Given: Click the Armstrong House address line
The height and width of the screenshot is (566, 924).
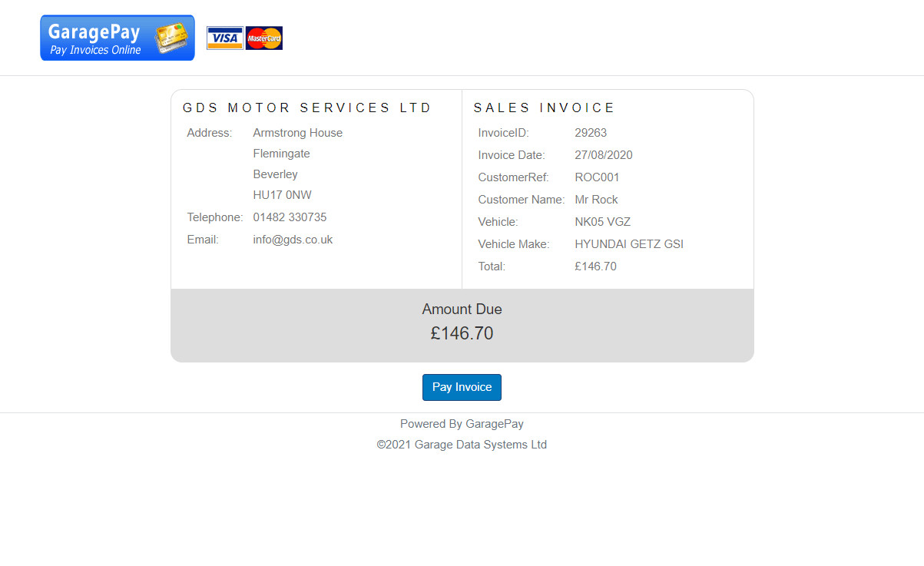Looking at the screenshot, I should pos(297,133).
